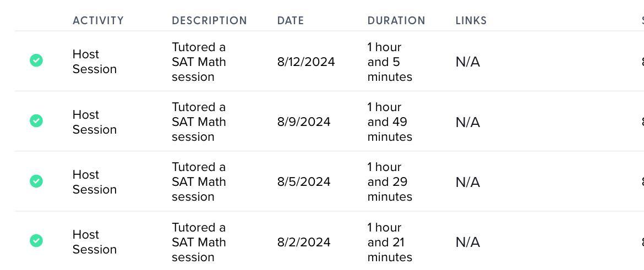
Task: Click the 1 hour and 29 minutes duration
Action: 390,182
